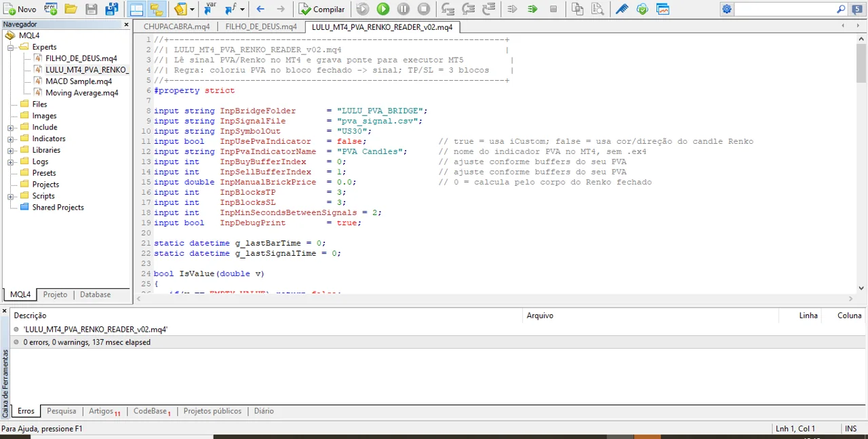This screenshot has width=868, height=439.
Task: Select the Files folder
Action: pyautogui.click(x=39, y=104)
